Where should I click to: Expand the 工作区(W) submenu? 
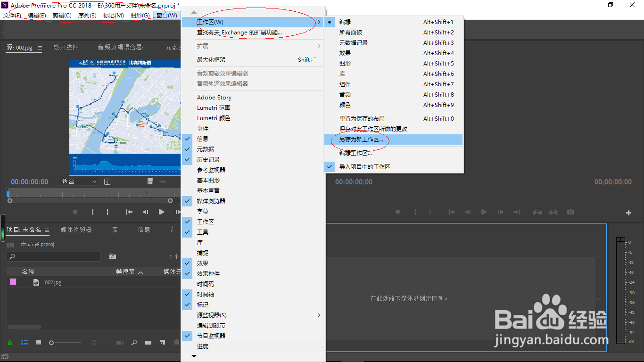(x=253, y=22)
